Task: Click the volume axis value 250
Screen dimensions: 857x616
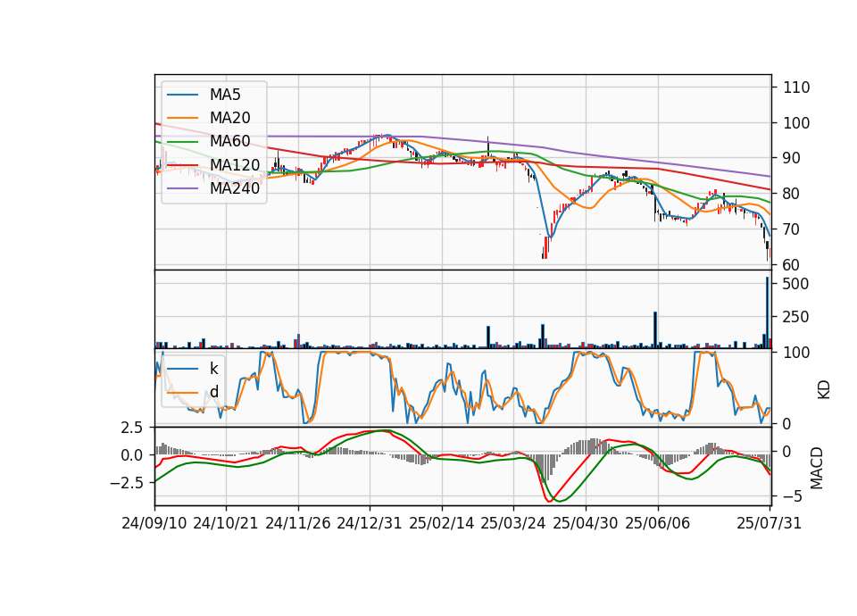Action: pyautogui.click(x=796, y=317)
